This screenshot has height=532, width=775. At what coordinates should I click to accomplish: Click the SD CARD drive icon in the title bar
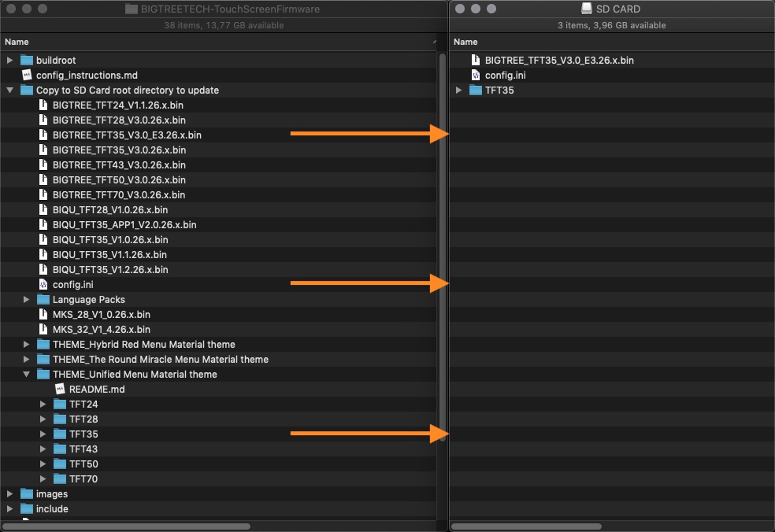click(587, 9)
